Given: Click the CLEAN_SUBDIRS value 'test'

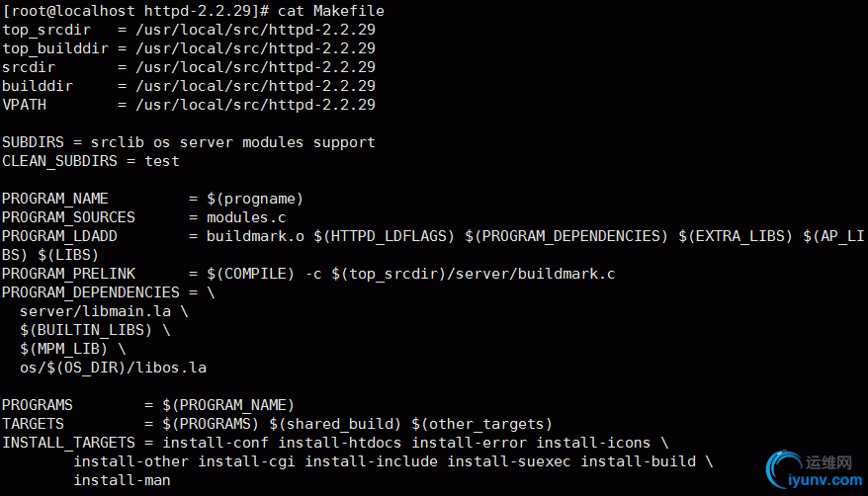Looking at the screenshot, I should [x=162, y=161].
